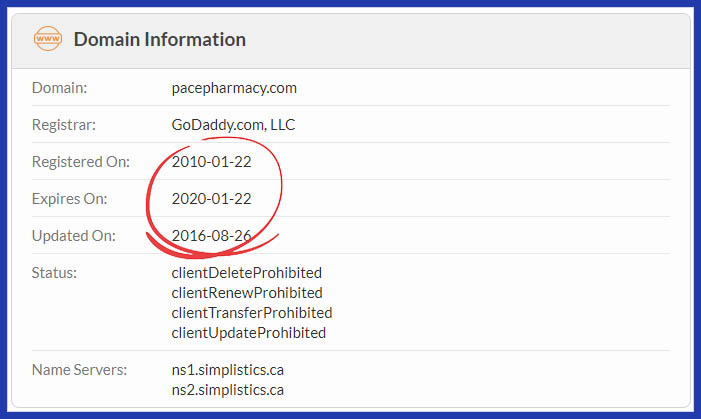Click the Domain: field label

(59, 88)
